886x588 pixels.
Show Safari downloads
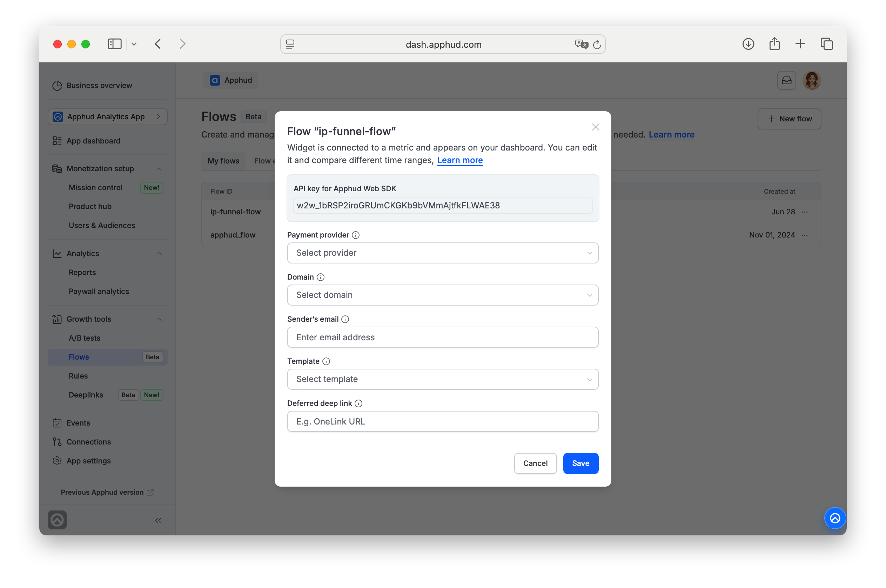click(748, 44)
